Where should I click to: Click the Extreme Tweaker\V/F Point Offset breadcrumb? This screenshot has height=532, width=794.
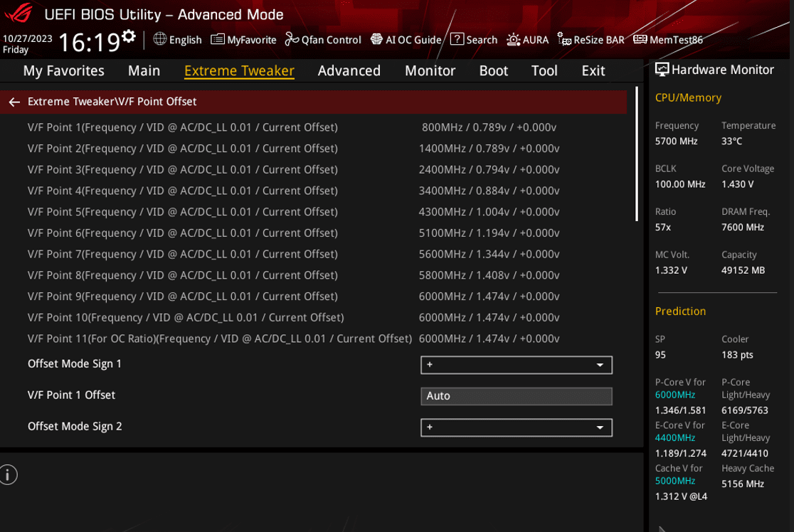(112, 101)
